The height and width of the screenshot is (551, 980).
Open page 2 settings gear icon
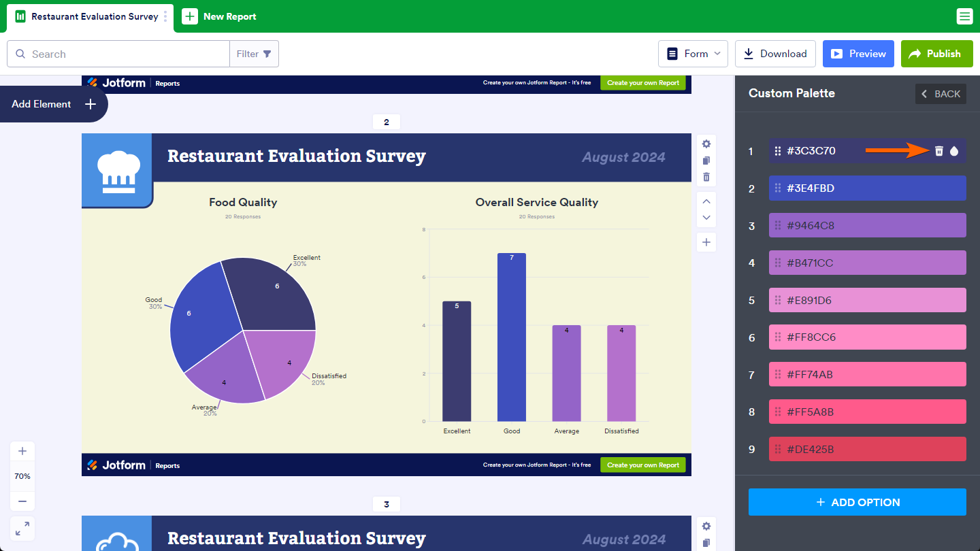pos(706,144)
